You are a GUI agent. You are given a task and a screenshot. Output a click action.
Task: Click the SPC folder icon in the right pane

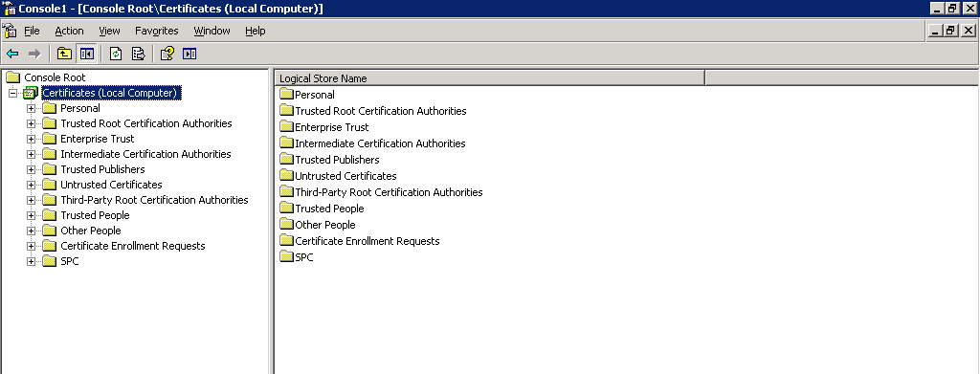(x=286, y=256)
